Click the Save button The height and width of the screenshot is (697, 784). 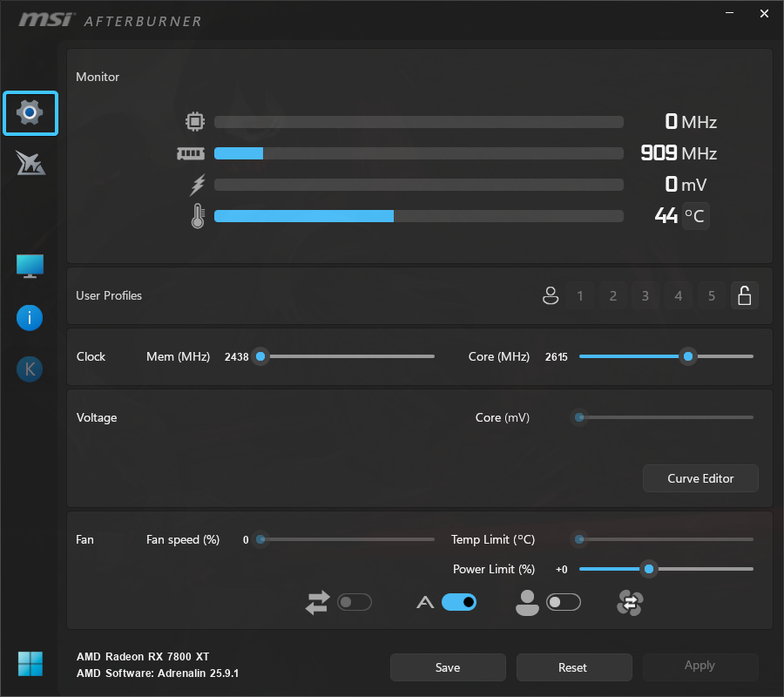(x=448, y=667)
